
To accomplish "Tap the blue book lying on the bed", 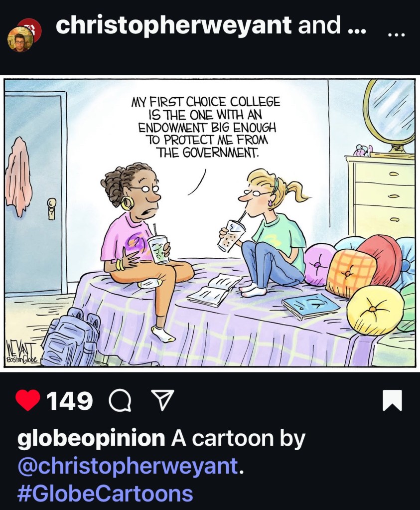I will tap(311, 307).
